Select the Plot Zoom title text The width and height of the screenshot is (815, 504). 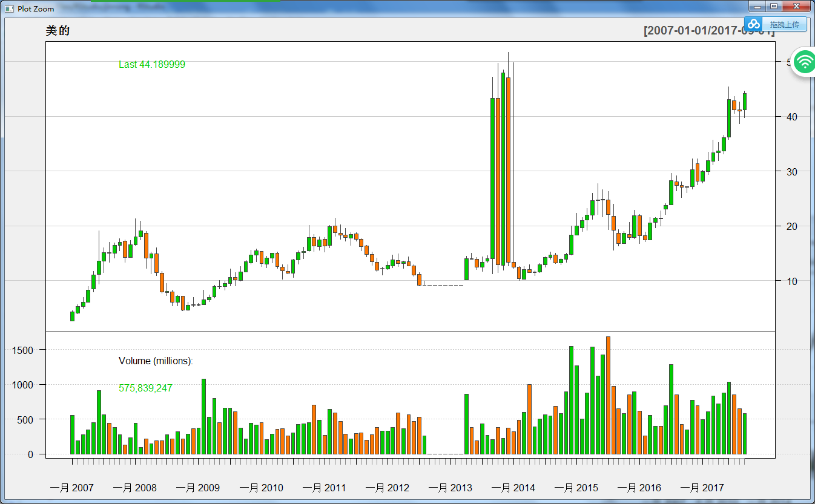[36, 9]
